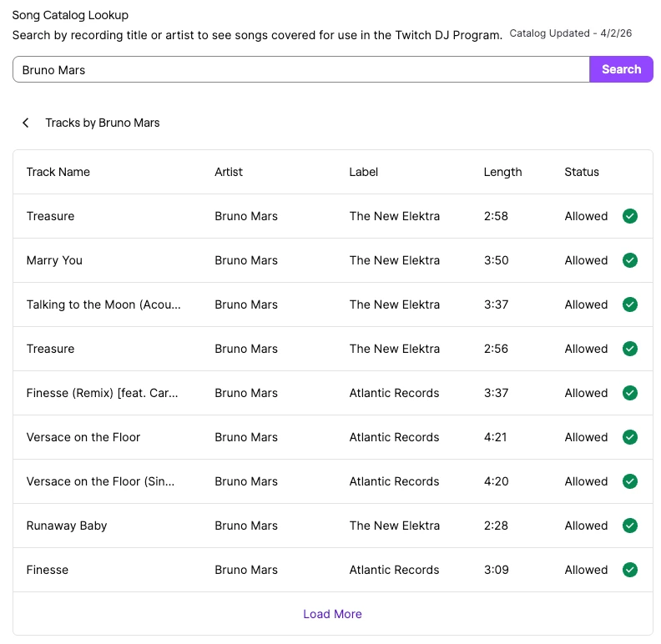661x644 pixels.
Task: Click the Bruno Mars artist in Runaway Baby row
Action: coord(246,526)
